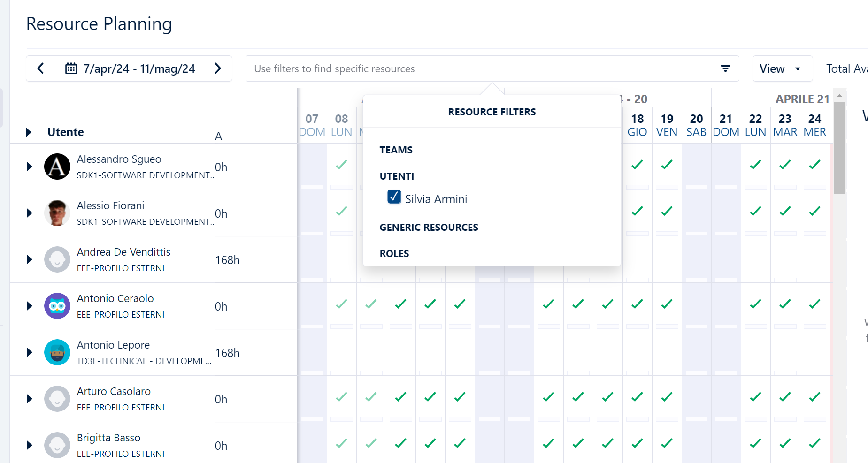868x463 pixels.
Task: Expand the Antonio Lepore row
Action: click(x=29, y=352)
